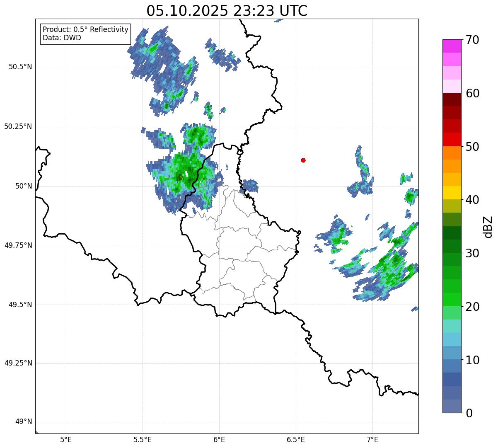Click the dark maroon swatch just below 60

pyautogui.click(x=452, y=99)
